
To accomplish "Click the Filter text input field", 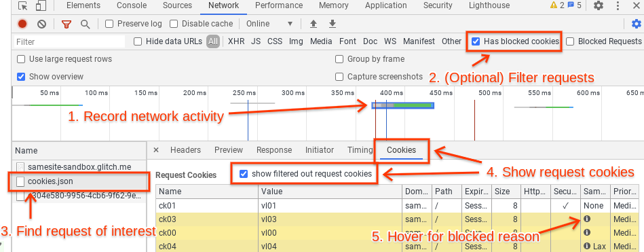I will 69,42.
